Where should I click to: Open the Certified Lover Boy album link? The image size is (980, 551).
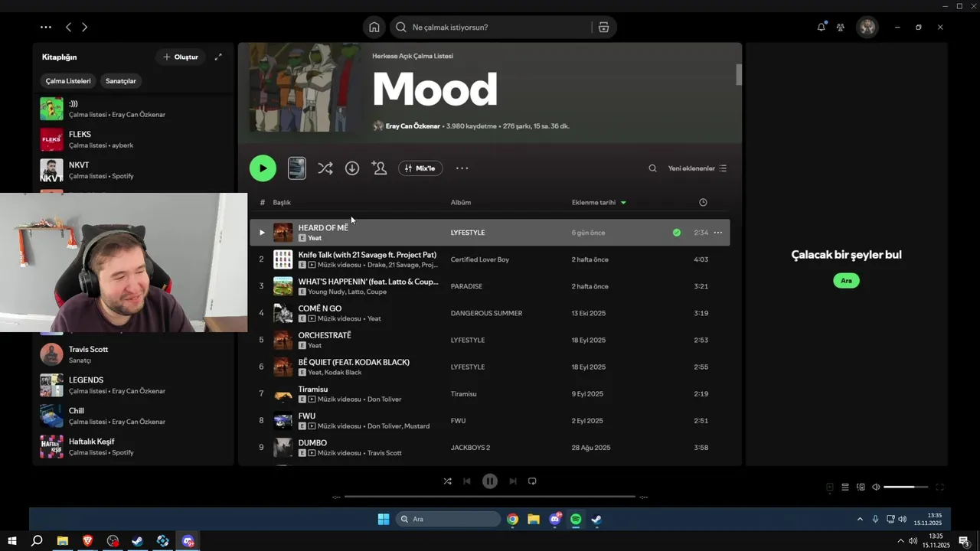pos(480,259)
